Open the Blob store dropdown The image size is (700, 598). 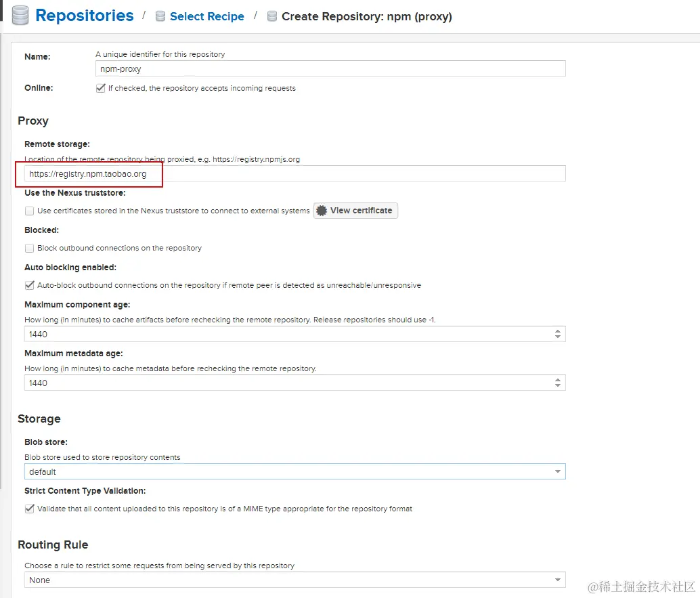558,471
